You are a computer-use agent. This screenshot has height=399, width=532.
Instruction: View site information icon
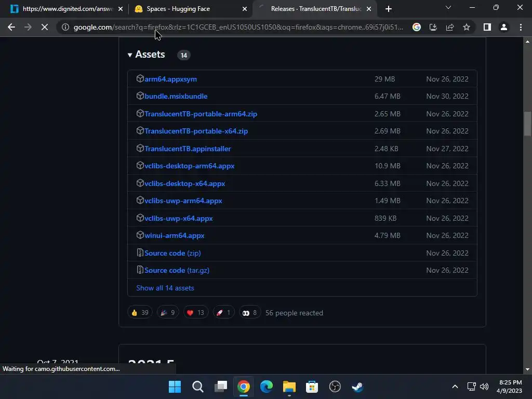pyautogui.click(x=65, y=27)
